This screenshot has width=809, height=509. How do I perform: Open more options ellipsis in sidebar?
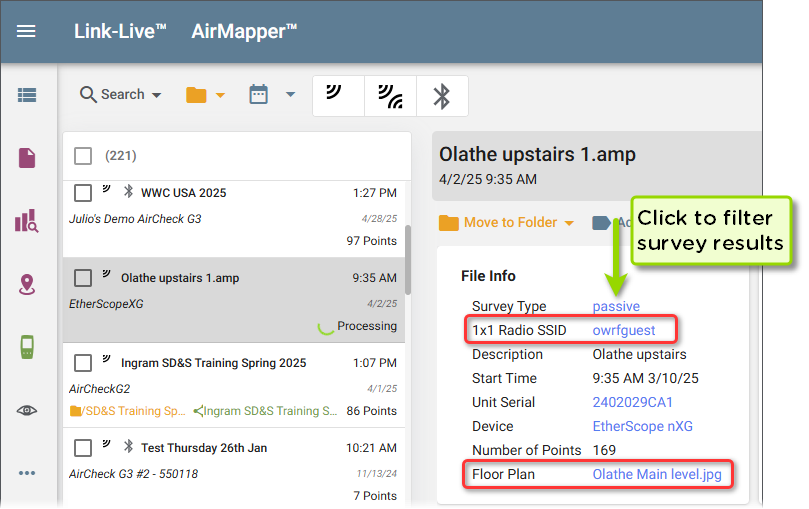pyautogui.click(x=27, y=472)
